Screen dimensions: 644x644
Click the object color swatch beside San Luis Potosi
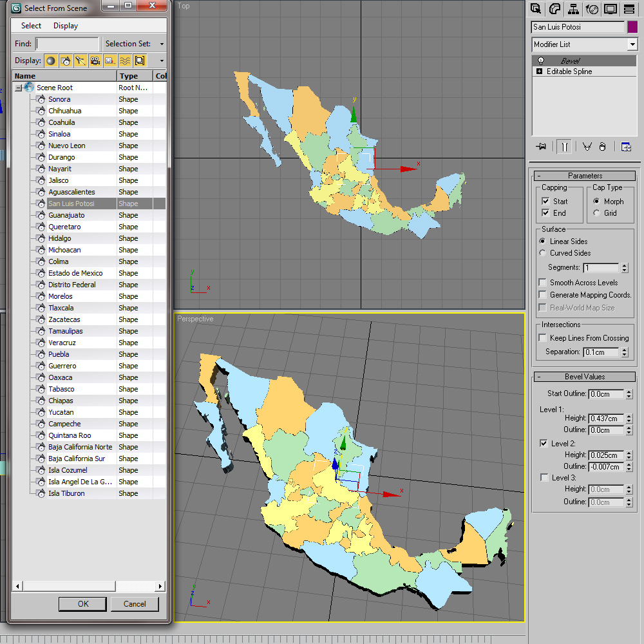[632, 27]
